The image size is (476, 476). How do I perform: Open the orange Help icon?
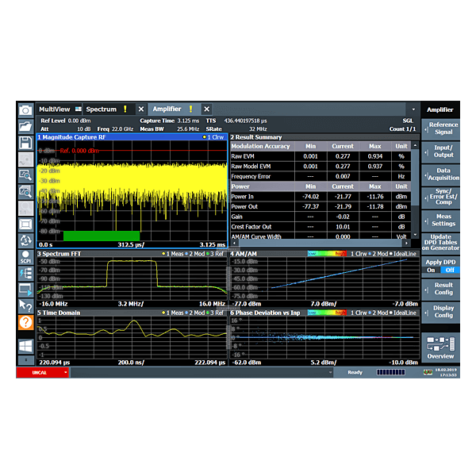coord(25,322)
